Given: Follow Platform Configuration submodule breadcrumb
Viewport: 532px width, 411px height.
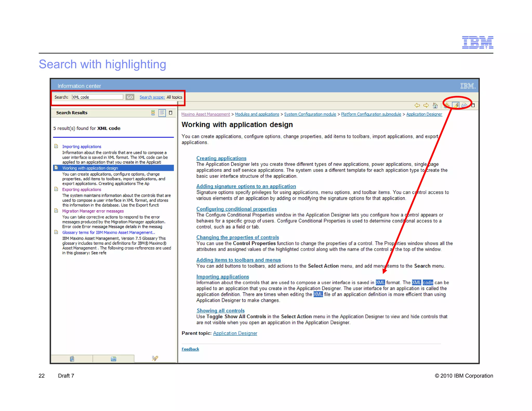Looking at the screenshot, I should click(371, 114).
